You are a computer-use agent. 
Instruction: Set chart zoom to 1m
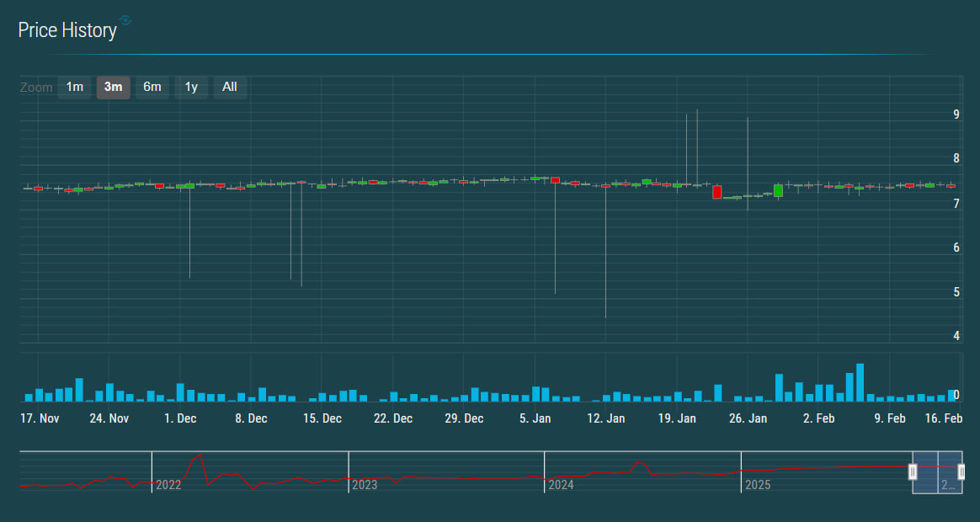(75, 88)
